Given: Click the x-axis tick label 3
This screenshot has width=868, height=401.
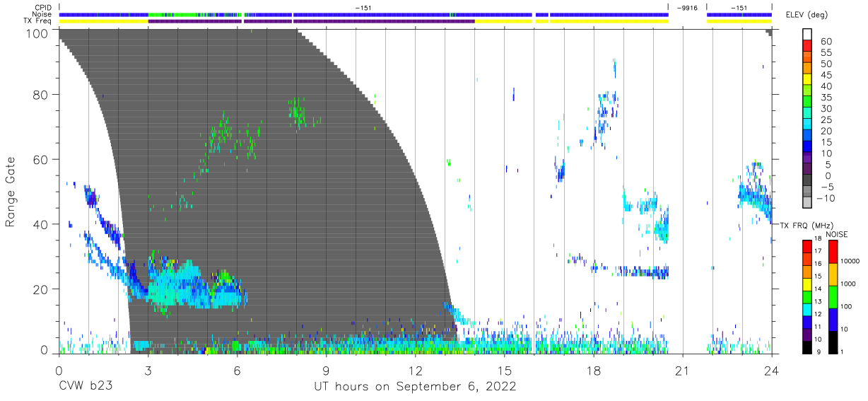Looking at the screenshot, I should [x=148, y=371].
